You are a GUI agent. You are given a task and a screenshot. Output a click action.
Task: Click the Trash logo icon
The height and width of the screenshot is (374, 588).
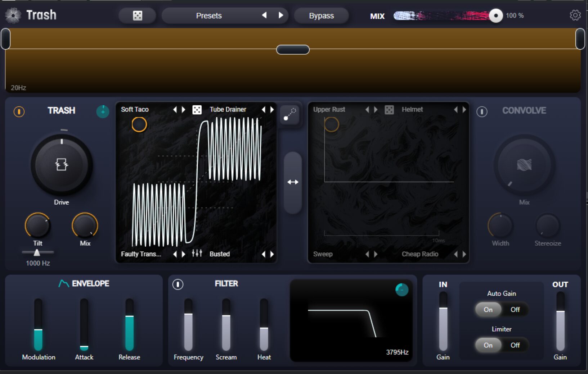pyautogui.click(x=13, y=15)
